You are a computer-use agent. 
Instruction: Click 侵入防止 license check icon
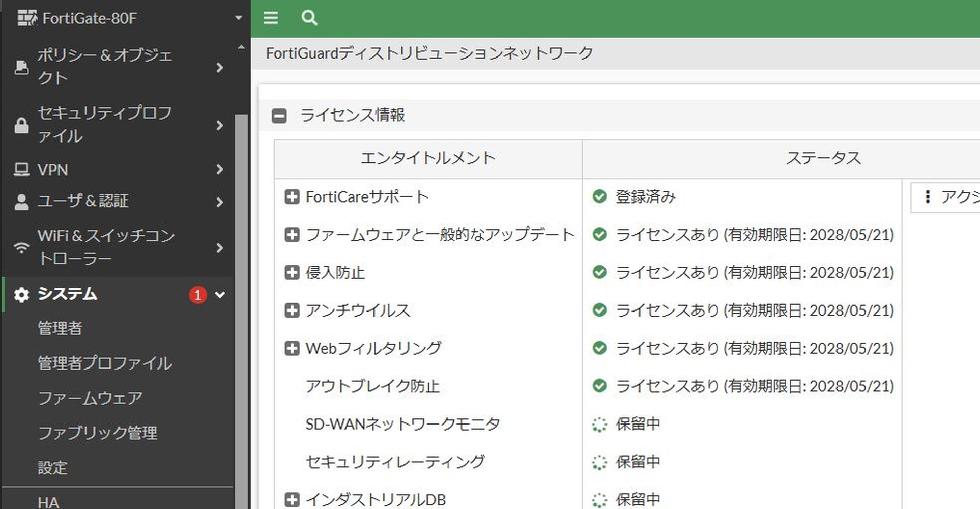click(x=600, y=272)
